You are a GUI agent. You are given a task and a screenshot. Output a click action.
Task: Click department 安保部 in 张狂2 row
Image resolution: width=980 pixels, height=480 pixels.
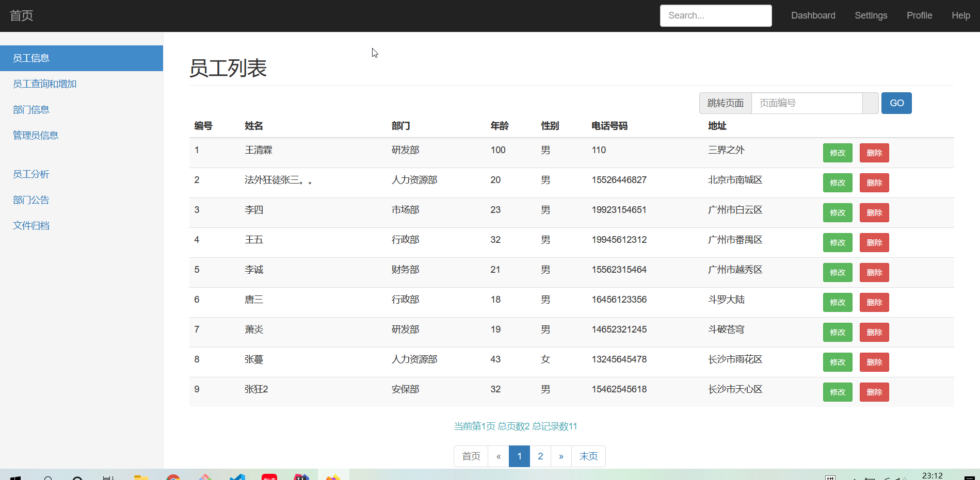click(405, 389)
